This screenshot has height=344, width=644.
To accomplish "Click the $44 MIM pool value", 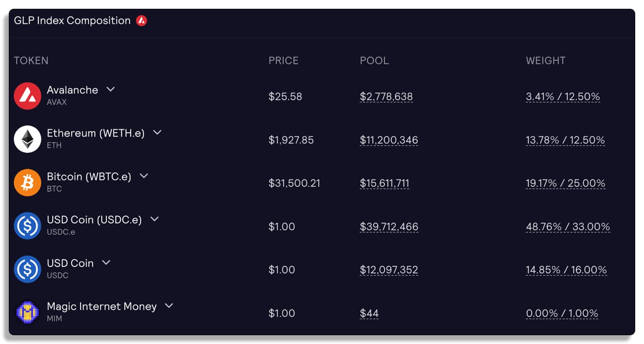I will point(369,313).
